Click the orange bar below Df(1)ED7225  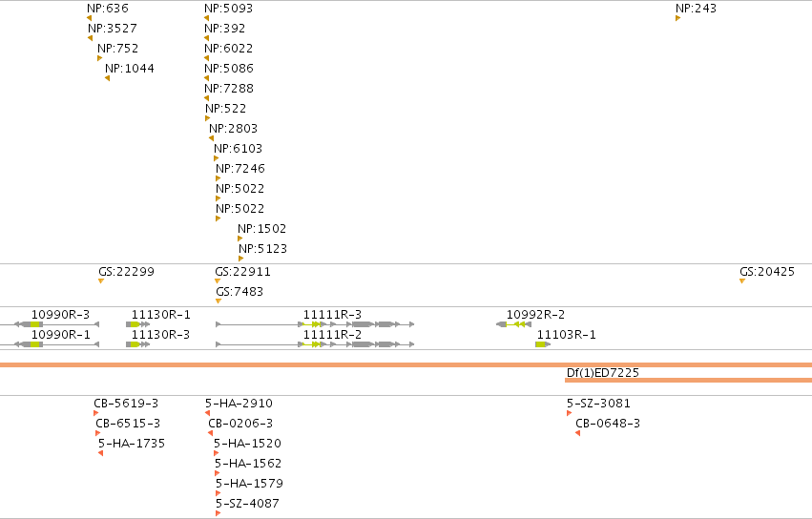(x=688, y=381)
